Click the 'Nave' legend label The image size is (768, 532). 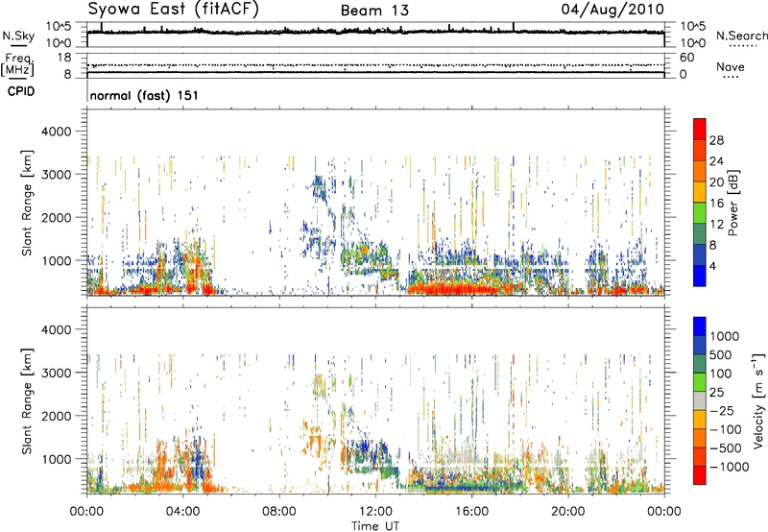point(731,67)
